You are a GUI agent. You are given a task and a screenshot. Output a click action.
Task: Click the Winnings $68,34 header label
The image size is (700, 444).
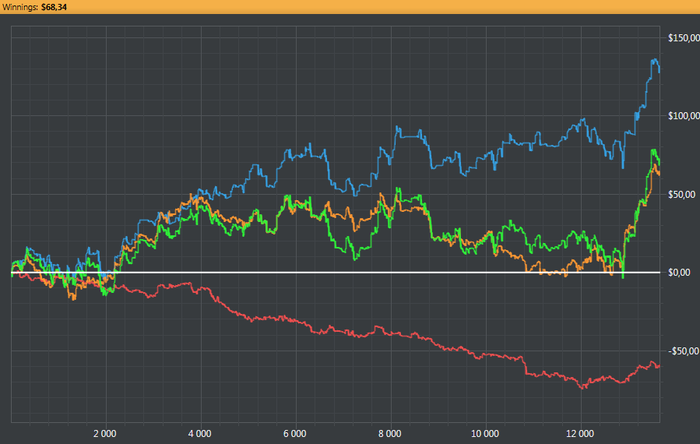[x=35, y=7]
